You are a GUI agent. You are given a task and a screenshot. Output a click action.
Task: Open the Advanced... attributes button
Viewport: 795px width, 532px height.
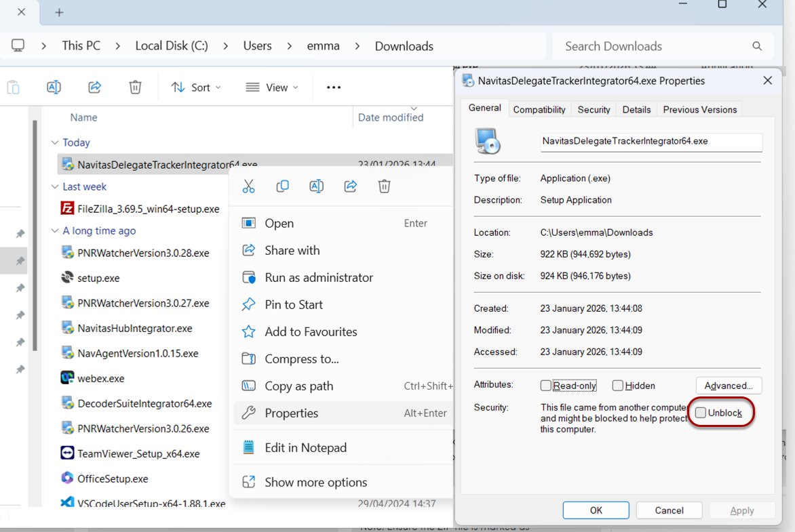[729, 386]
